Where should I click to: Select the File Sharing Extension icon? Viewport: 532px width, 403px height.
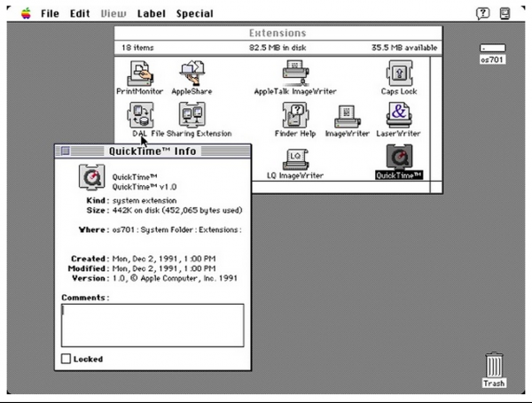(192, 114)
